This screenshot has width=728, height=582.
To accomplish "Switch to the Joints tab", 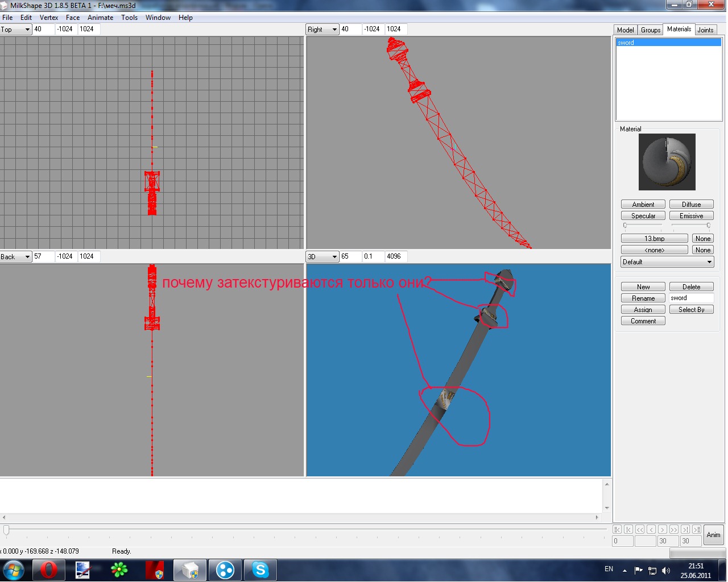I will point(705,30).
